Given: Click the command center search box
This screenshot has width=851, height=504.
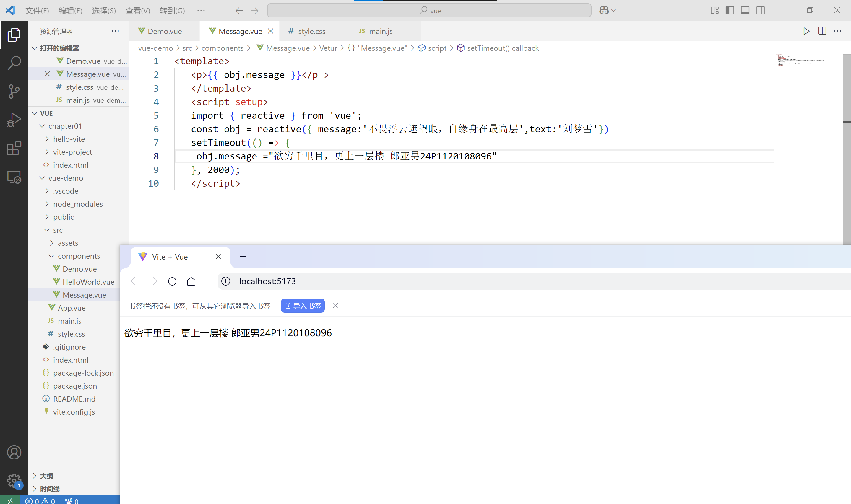Looking at the screenshot, I should coord(429,11).
